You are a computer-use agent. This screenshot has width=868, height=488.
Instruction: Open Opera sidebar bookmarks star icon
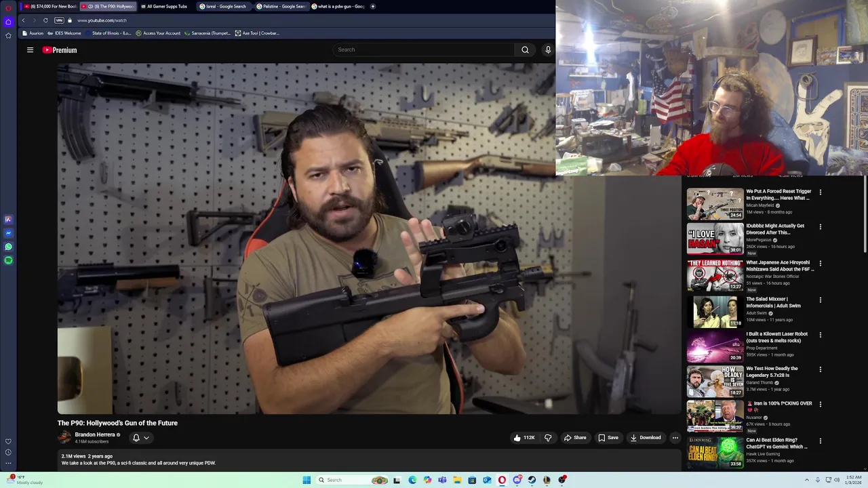[8, 35]
